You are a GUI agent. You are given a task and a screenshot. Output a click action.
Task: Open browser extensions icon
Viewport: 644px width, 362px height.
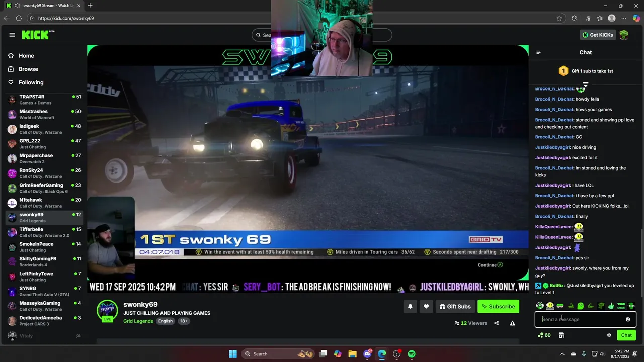pos(574,18)
